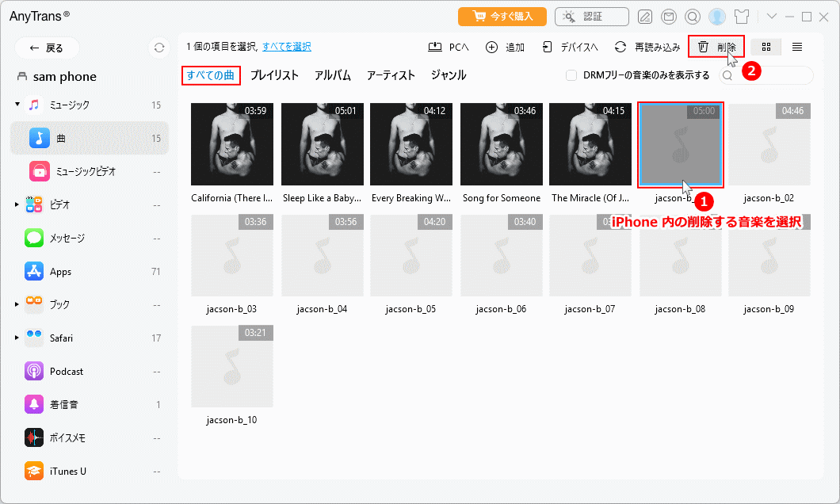Click the 認証 button
840x504 pixels.
click(592, 17)
